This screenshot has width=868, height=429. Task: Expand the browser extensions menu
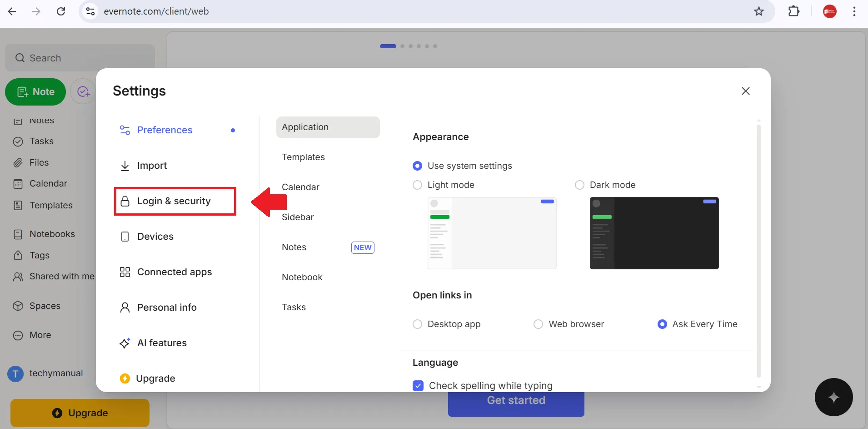[x=794, y=11]
